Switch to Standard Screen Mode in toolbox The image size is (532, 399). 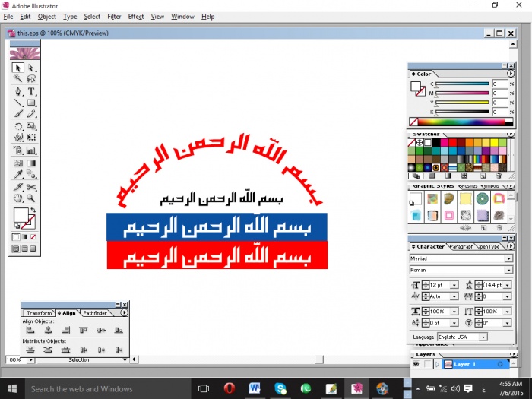click(16, 249)
